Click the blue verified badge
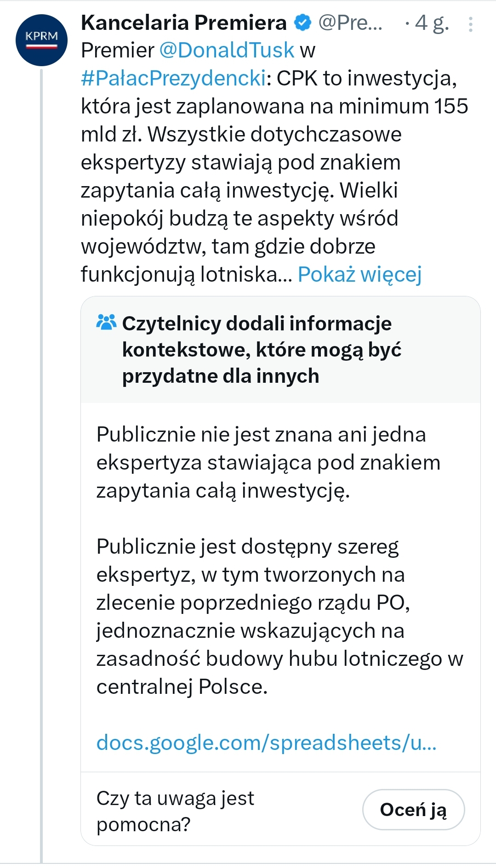Viewport: 496px width, 868px height. [302, 23]
